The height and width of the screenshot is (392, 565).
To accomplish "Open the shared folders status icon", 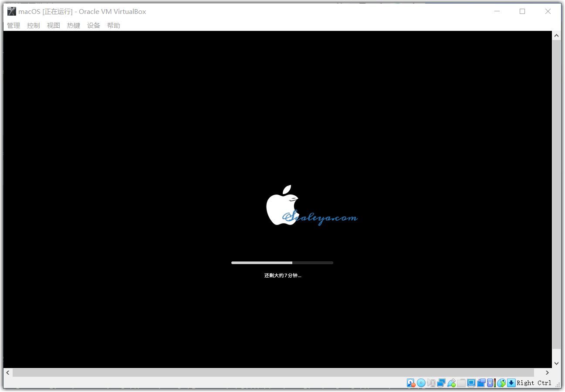I will pos(461,383).
